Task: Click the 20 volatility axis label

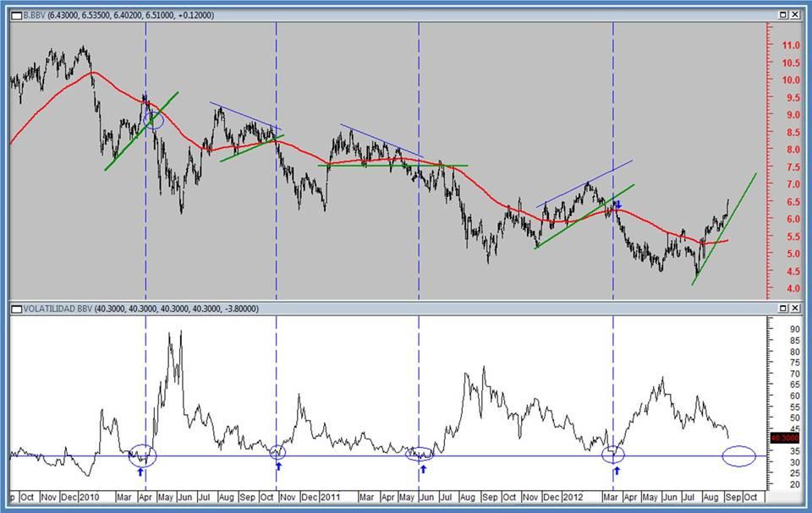Action: (794, 484)
